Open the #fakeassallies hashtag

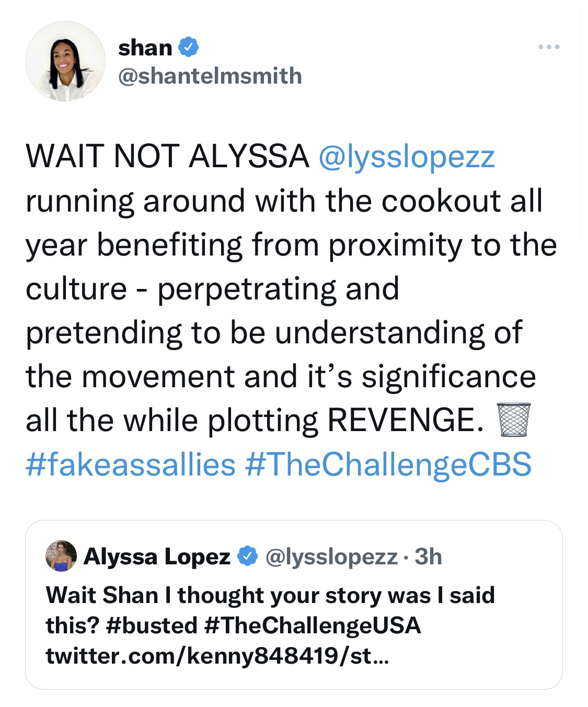(131, 464)
